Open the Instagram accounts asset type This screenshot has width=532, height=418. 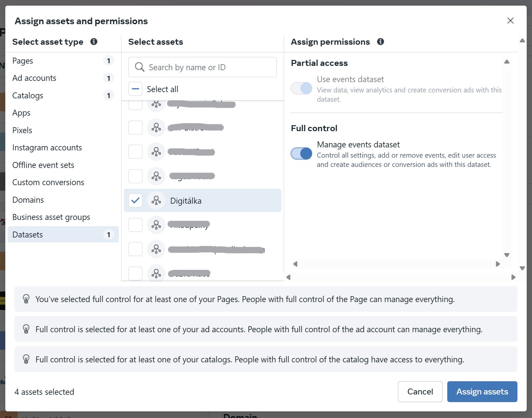tap(47, 148)
